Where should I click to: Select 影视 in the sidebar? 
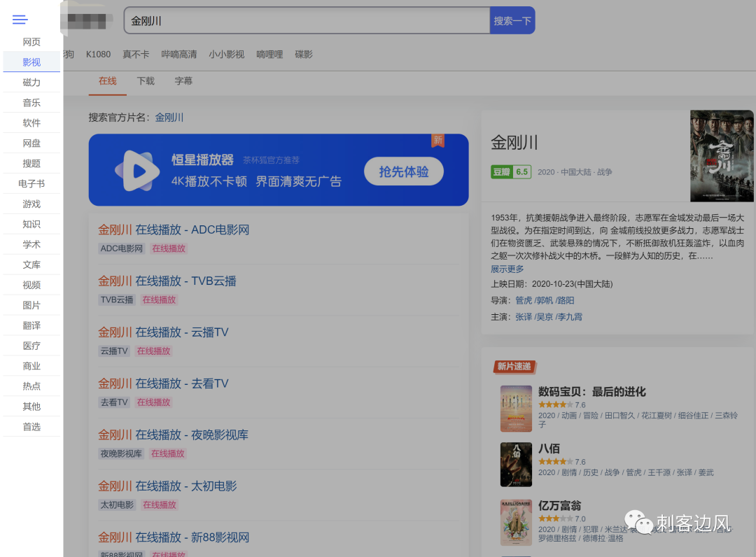click(x=31, y=62)
